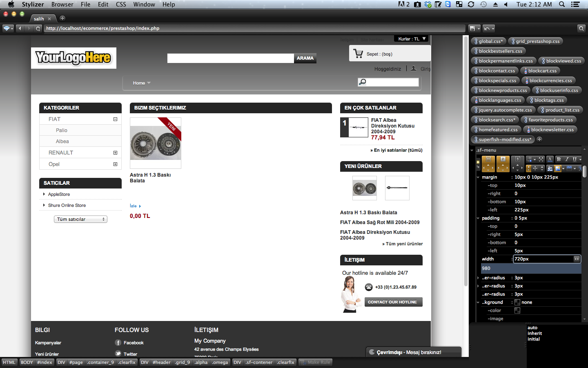Viewport: 588px width, 368px height.
Task: Open the CSS menu
Action: 121,4
